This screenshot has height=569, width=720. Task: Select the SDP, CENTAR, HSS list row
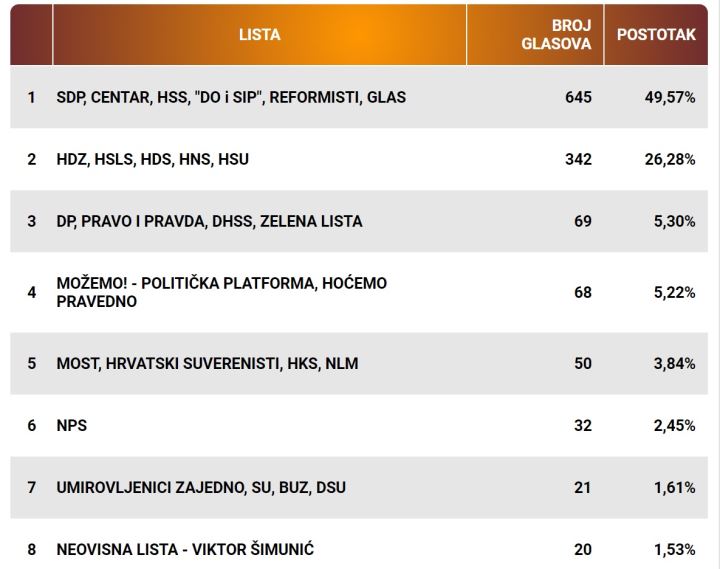coord(359,97)
